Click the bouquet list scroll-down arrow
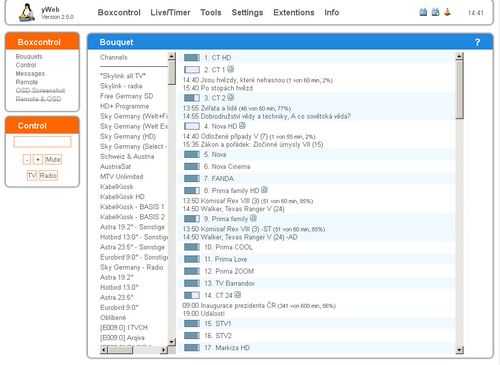The image size is (500, 365). (172, 342)
